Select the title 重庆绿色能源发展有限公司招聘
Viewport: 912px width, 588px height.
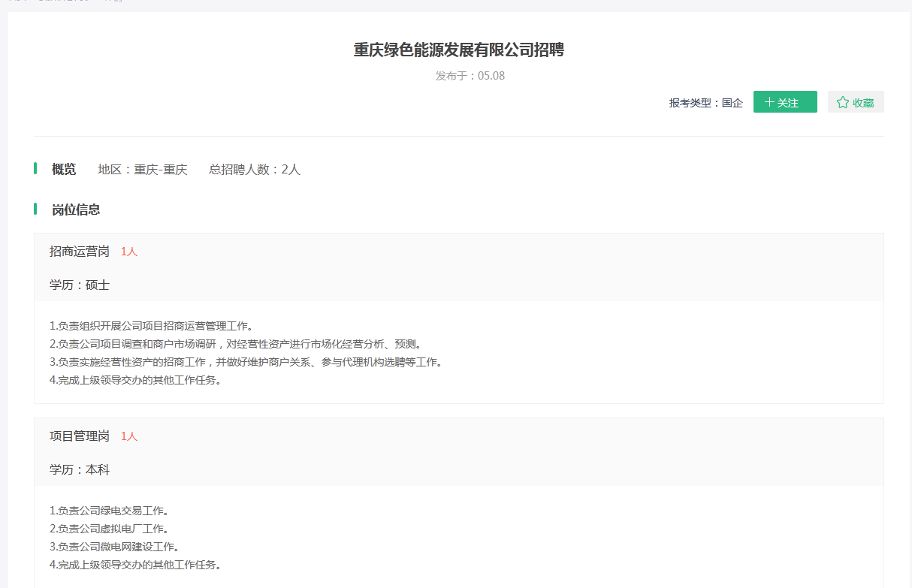coord(459,50)
